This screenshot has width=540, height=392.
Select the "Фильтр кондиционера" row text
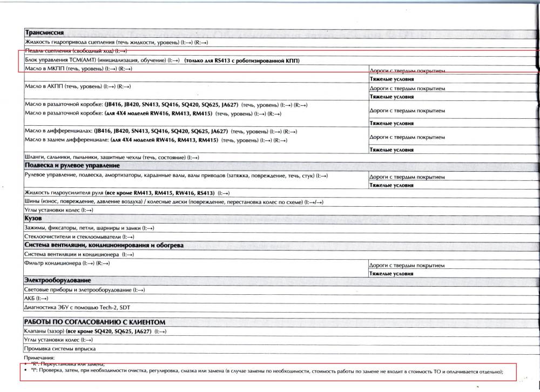pos(67,263)
